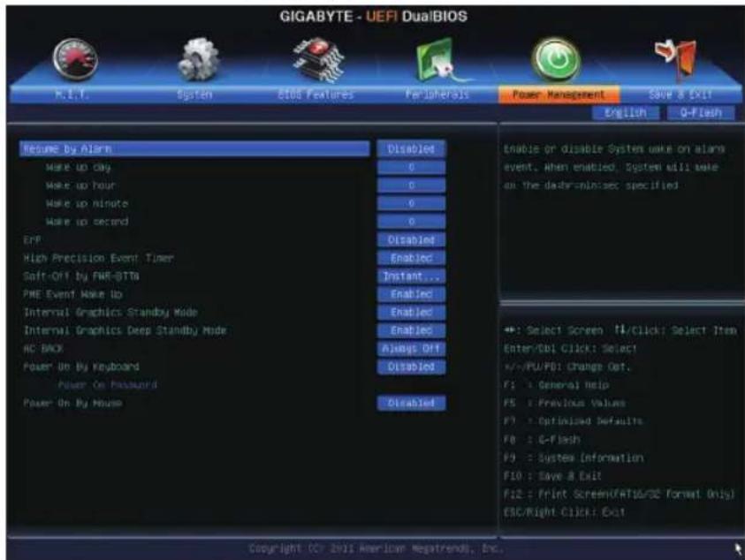Select the Internal Graphics Deep Standby Mode label
The width and height of the screenshot is (745, 560).
point(125,330)
